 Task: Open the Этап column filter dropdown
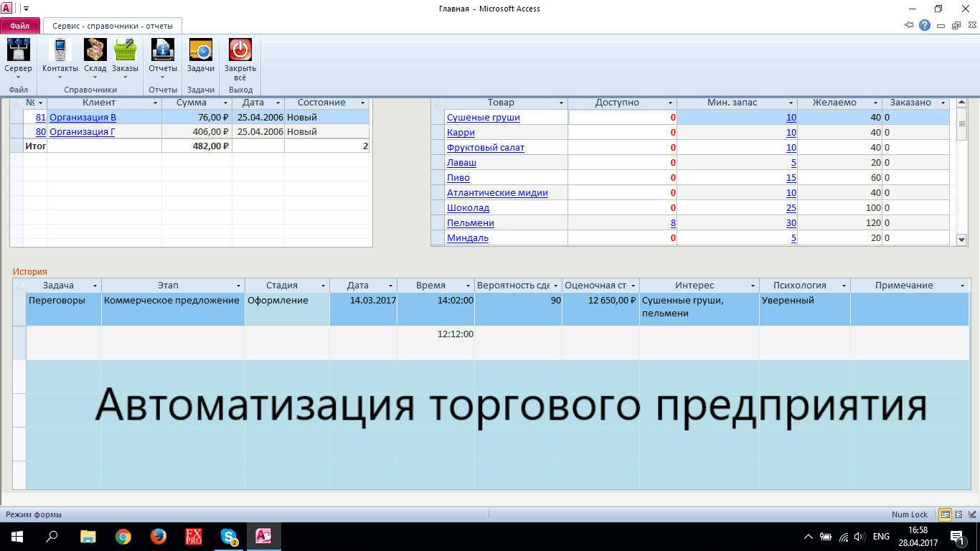pyautogui.click(x=238, y=286)
